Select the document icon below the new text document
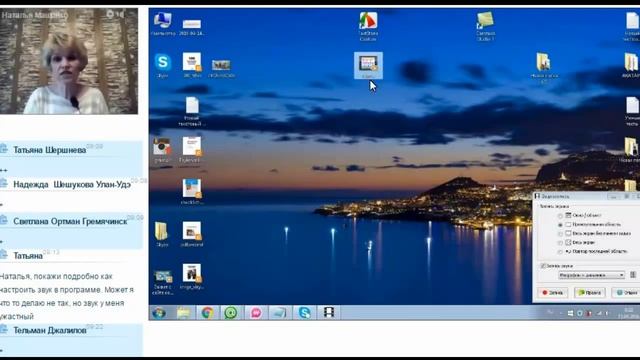Screen dimensions: 640x360 [x=191, y=149]
